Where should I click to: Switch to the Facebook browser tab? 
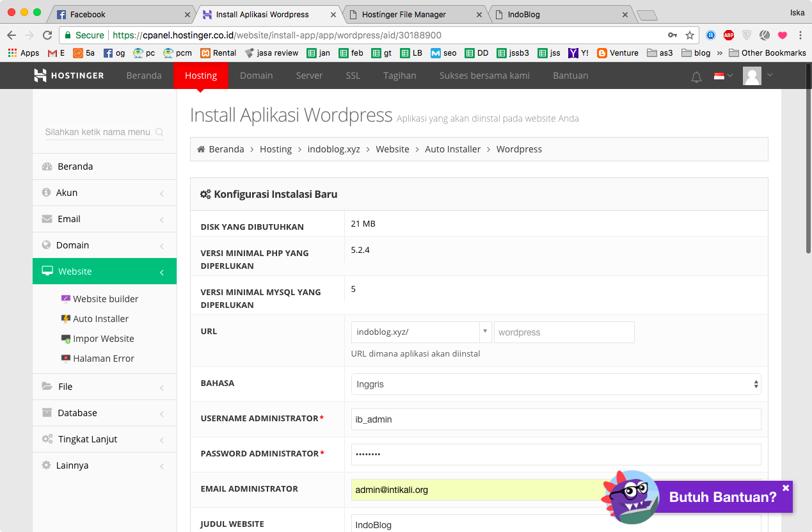pos(123,14)
